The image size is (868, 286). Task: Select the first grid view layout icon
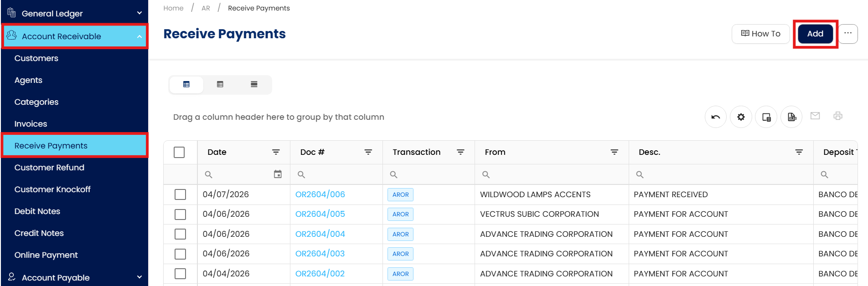186,84
